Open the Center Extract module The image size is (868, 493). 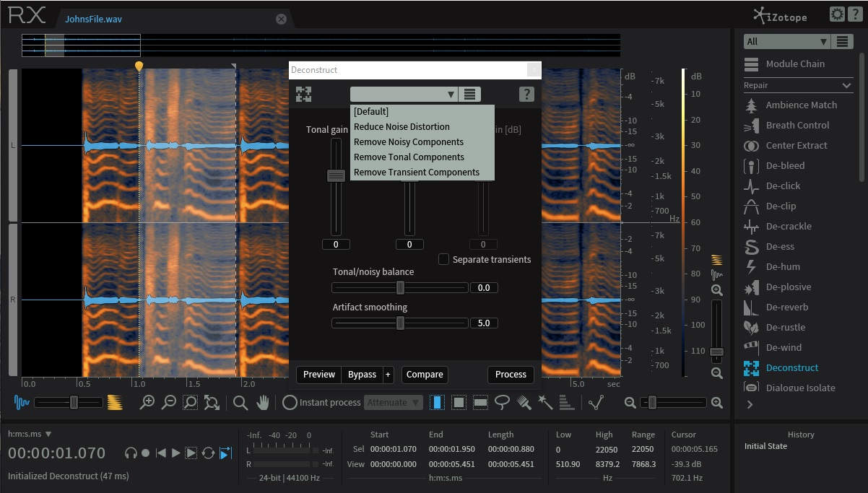[786, 145]
